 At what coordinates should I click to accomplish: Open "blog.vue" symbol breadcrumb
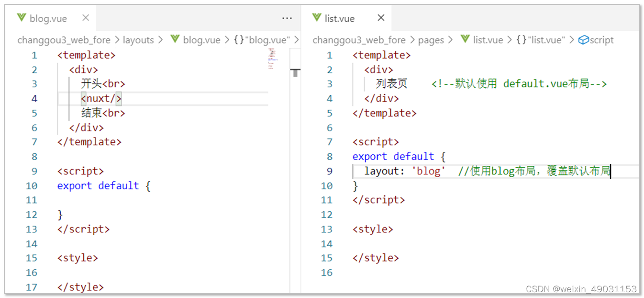(x=267, y=40)
